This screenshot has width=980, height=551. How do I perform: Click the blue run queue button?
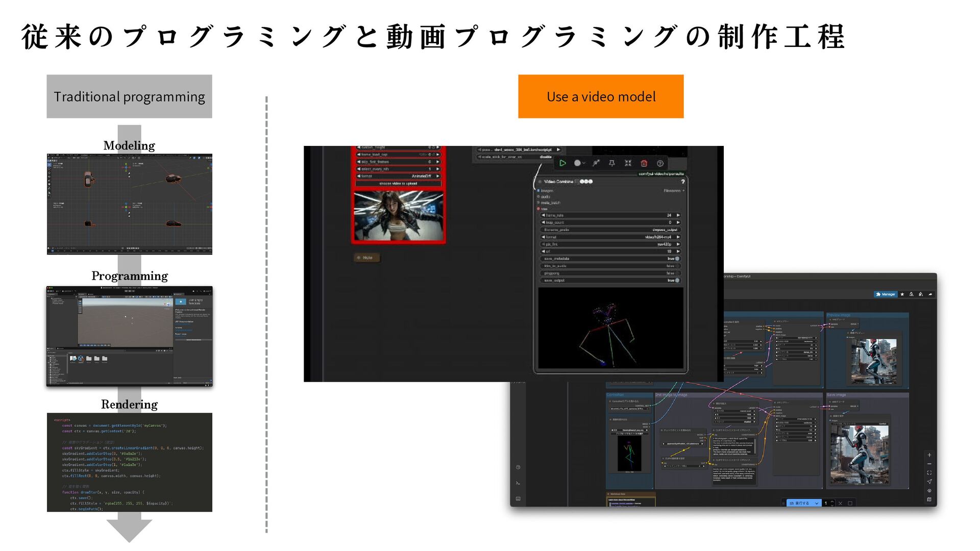pyautogui.click(x=800, y=503)
